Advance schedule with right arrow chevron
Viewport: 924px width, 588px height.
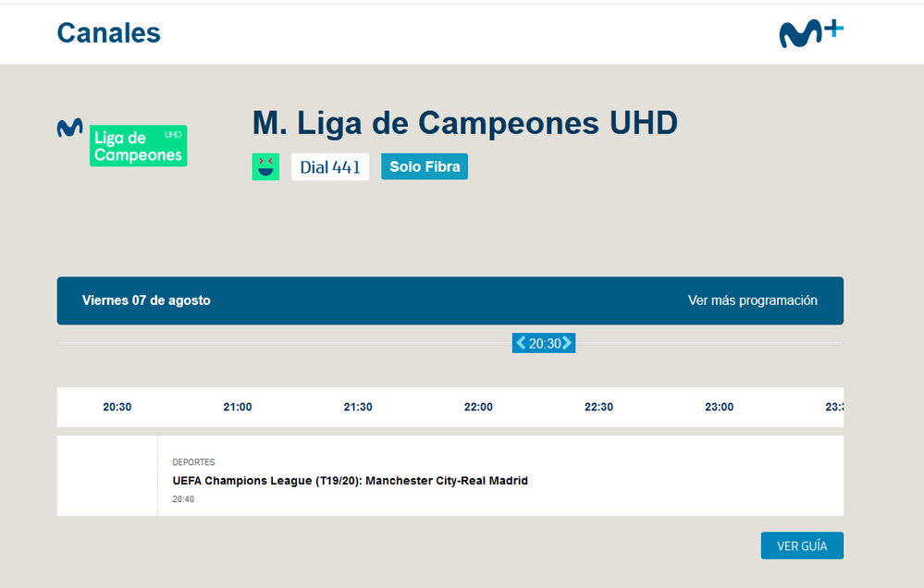(569, 342)
